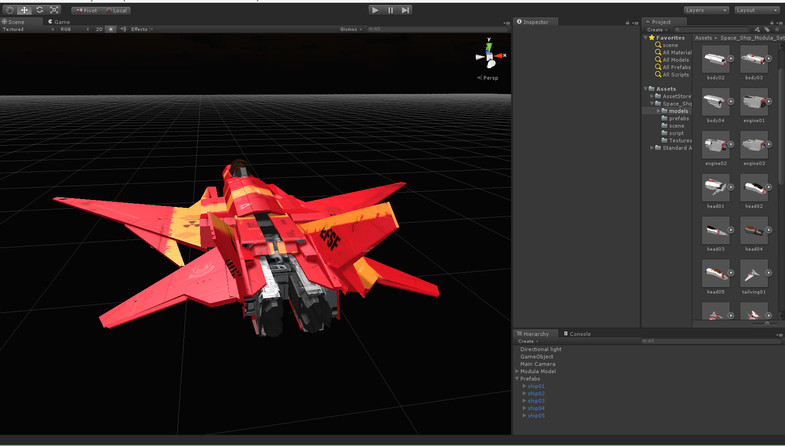The height and width of the screenshot is (446, 785).
Task: Expand body04 asset via its play arrow
Action: 731,102
